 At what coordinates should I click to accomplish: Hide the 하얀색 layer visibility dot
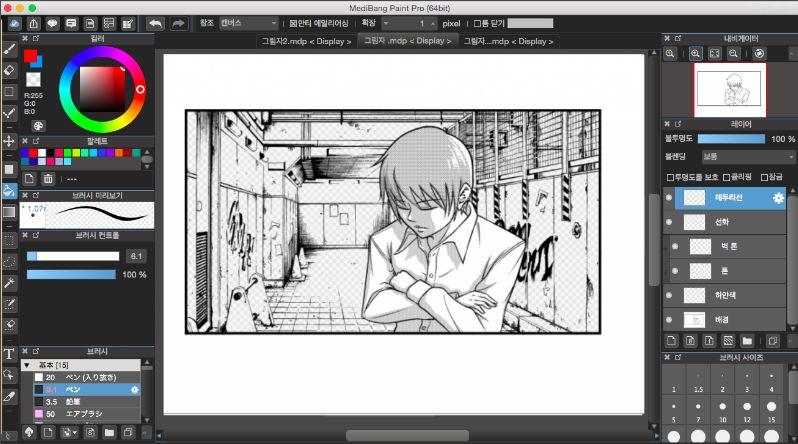click(x=669, y=295)
